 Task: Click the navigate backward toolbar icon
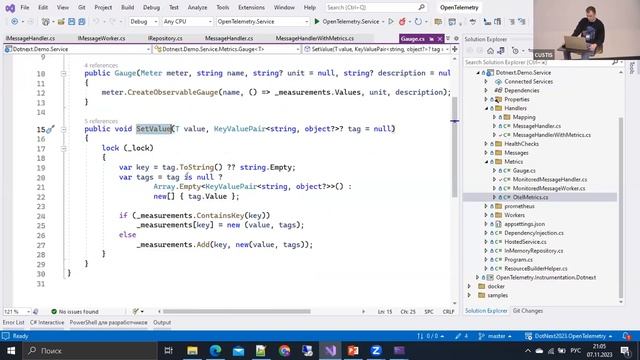14,22
